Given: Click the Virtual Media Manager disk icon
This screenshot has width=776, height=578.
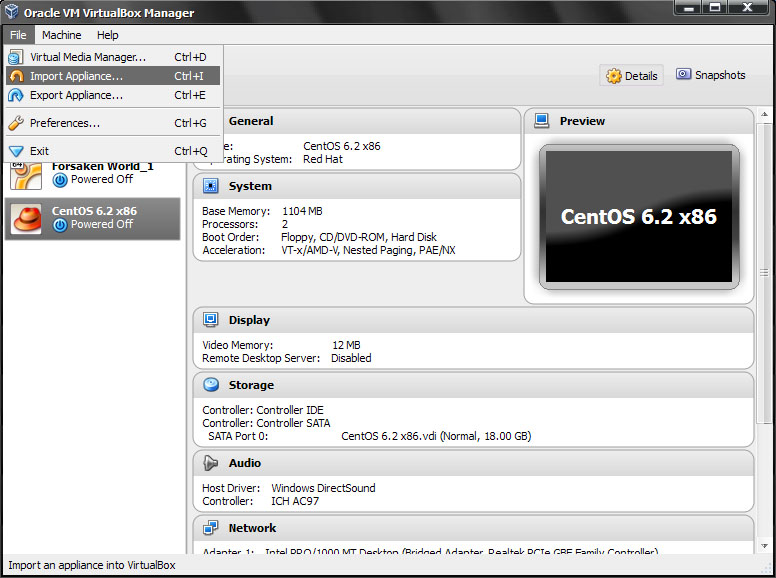Looking at the screenshot, I should coord(16,57).
